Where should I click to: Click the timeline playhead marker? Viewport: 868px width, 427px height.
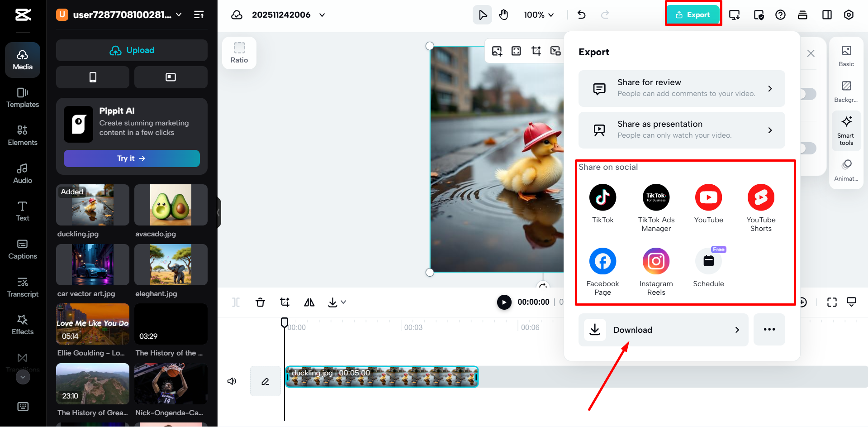(x=285, y=322)
